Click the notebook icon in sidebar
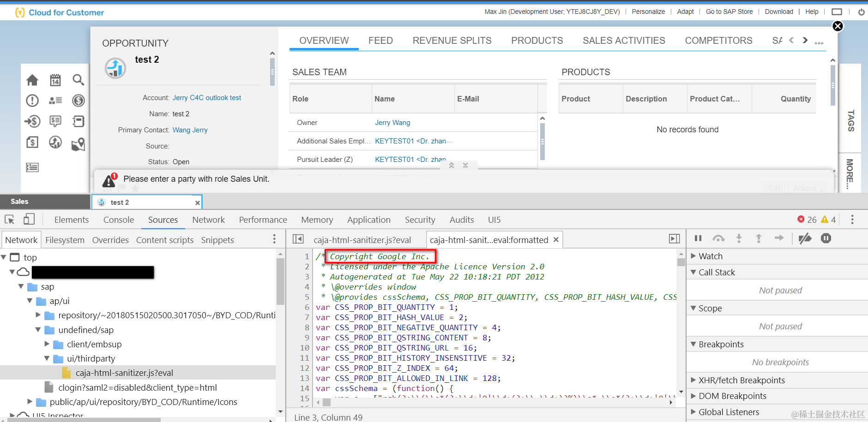This screenshot has width=868, height=422. [78, 121]
